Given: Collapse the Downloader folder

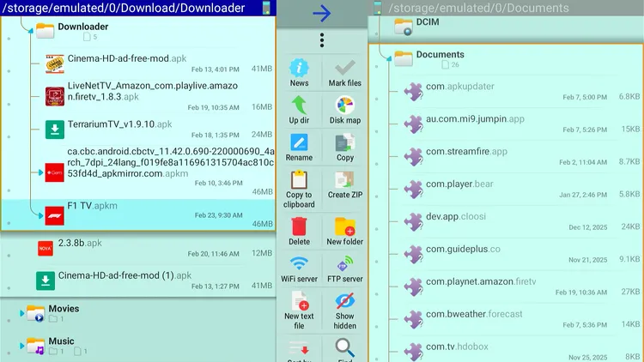Looking at the screenshot, I should [x=30, y=30].
